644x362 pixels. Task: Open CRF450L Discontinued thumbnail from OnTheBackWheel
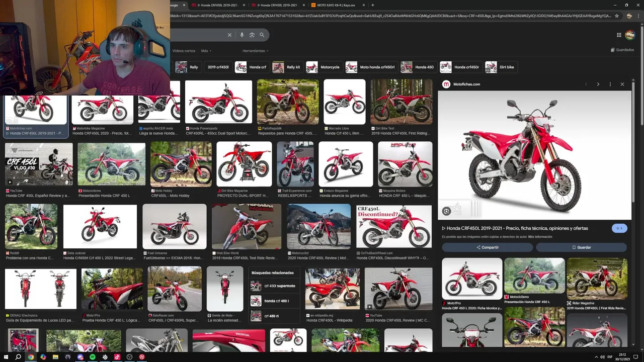point(394,226)
